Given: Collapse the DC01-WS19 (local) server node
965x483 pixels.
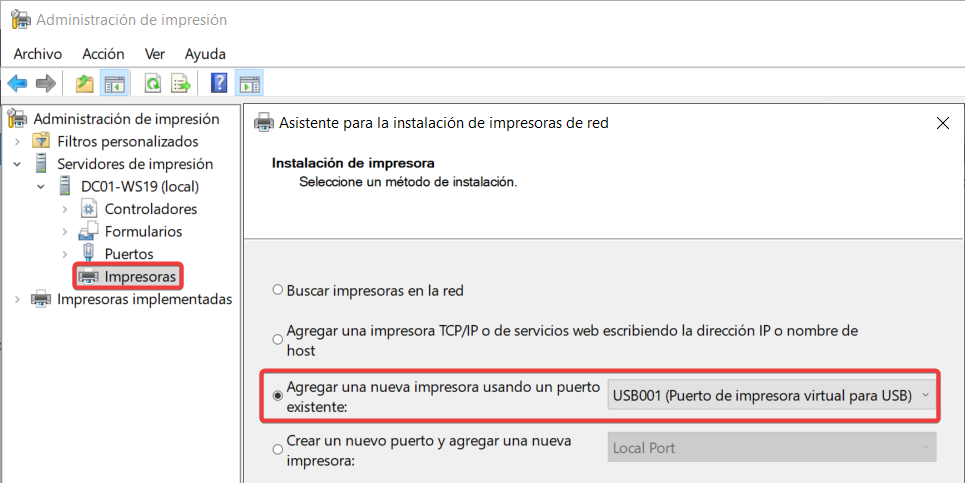Looking at the screenshot, I should 41,186.
